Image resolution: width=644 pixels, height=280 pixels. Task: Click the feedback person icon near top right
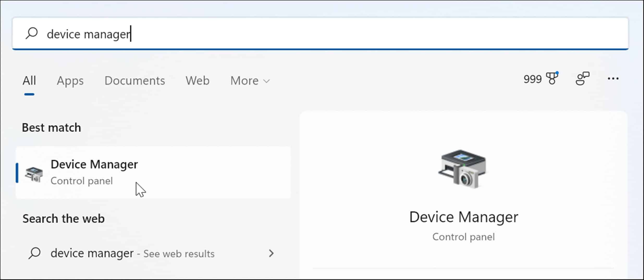pyautogui.click(x=583, y=78)
